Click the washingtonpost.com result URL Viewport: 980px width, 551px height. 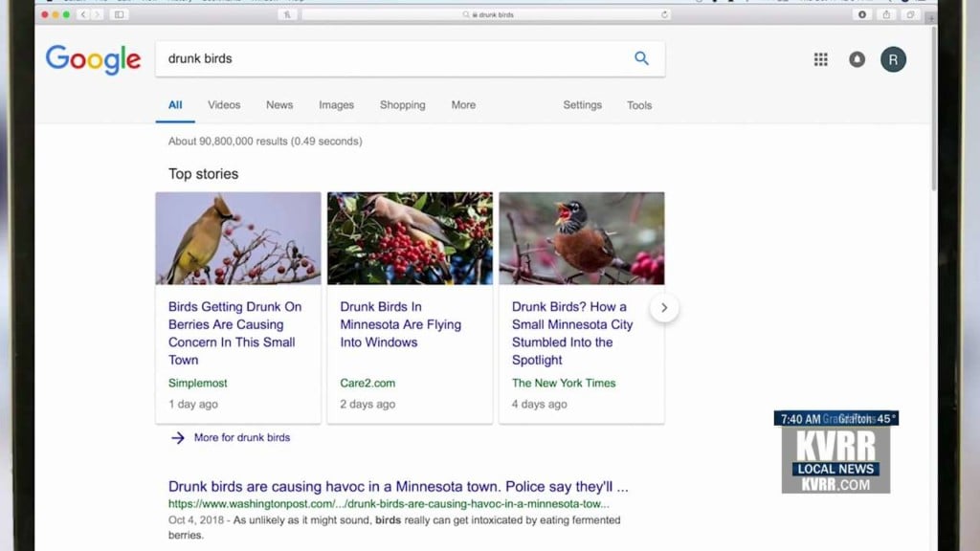pyautogui.click(x=389, y=503)
